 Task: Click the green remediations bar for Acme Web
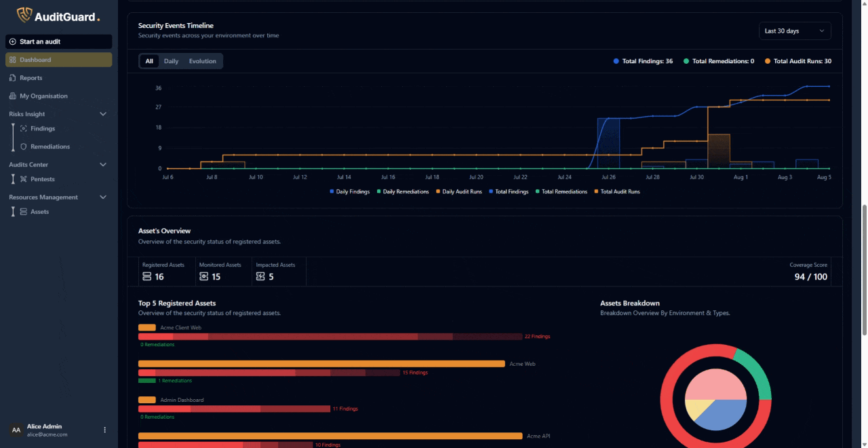(147, 381)
